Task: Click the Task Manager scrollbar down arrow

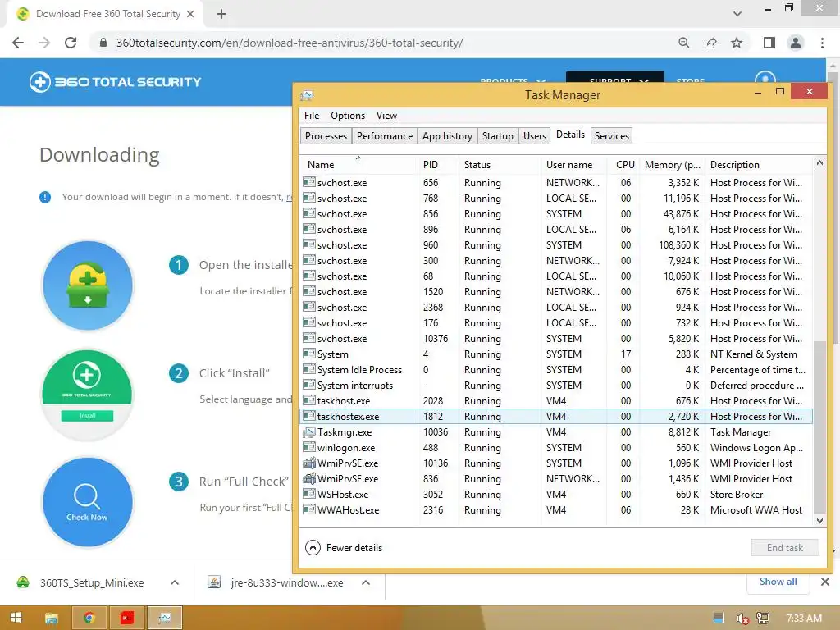Action: pyautogui.click(x=819, y=520)
